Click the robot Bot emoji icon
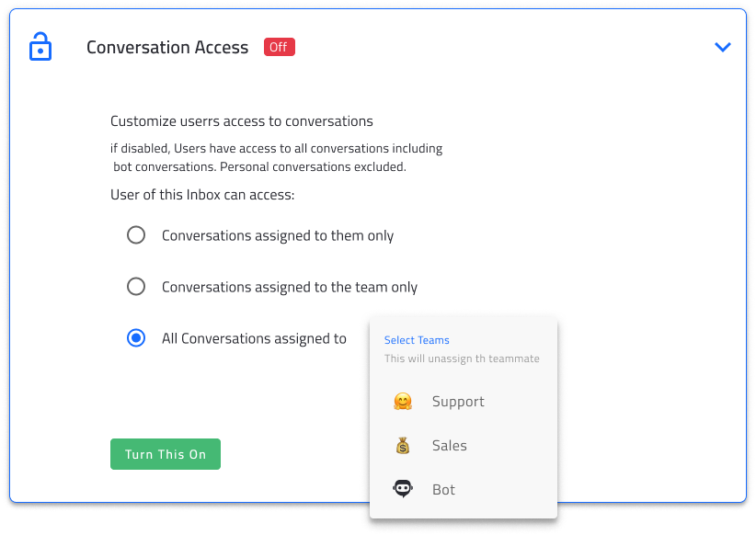Screen dimensions: 756x535 tap(403, 489)
